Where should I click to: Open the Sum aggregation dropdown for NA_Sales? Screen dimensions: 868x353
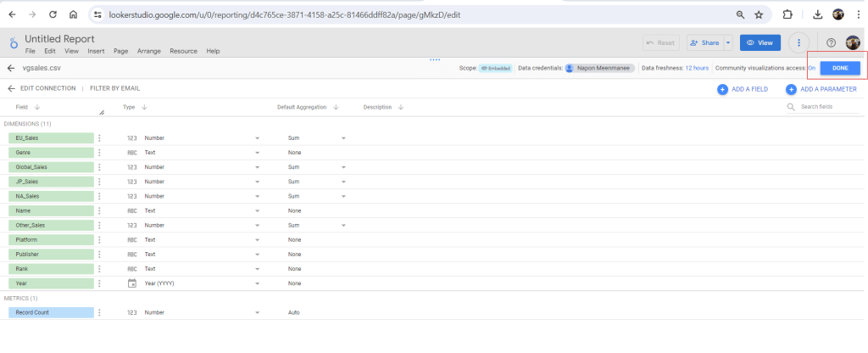(343, 196)
